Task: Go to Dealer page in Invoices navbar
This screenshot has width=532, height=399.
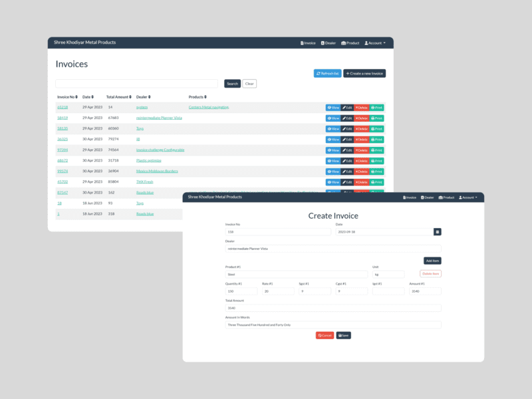Action: click(x=329, y=43)
